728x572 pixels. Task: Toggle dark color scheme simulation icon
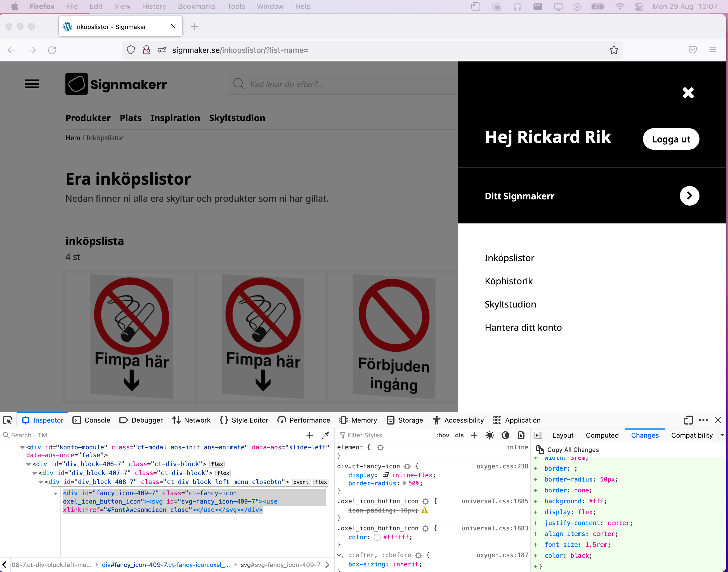coord(505,435)
